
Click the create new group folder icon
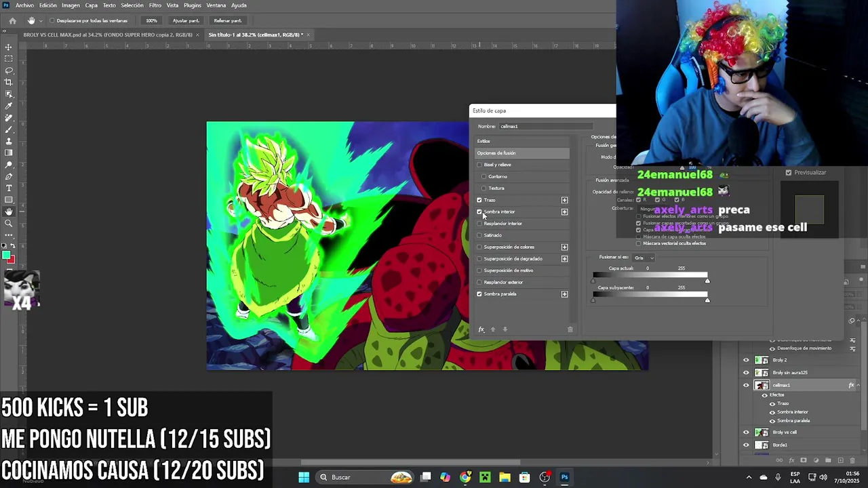tap(827, 460)
